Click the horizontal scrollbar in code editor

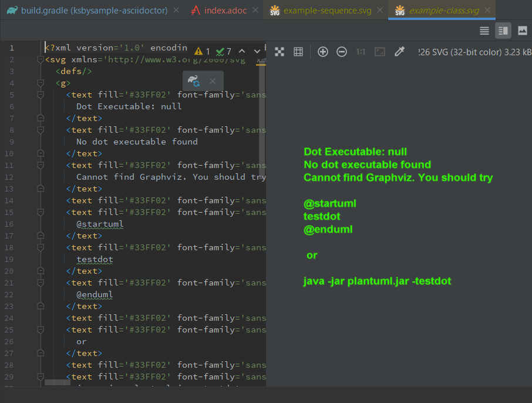[58, 382]
